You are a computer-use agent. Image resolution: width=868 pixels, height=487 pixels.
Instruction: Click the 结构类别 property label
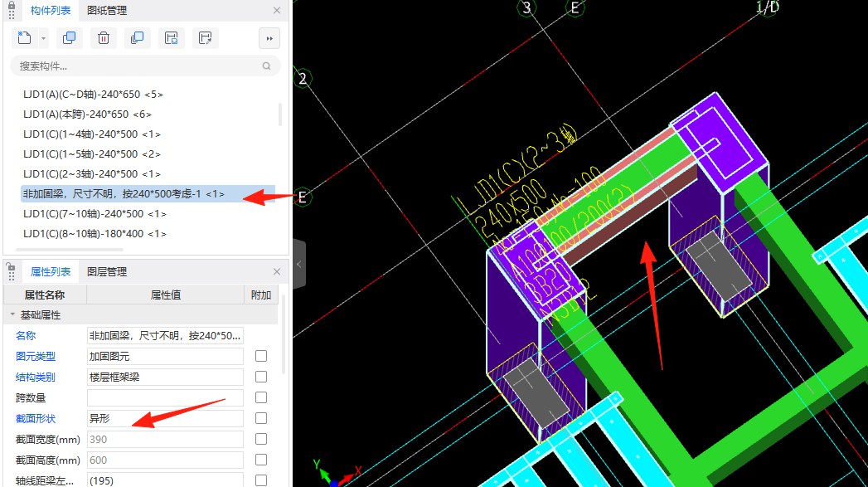tap(36, 377)
